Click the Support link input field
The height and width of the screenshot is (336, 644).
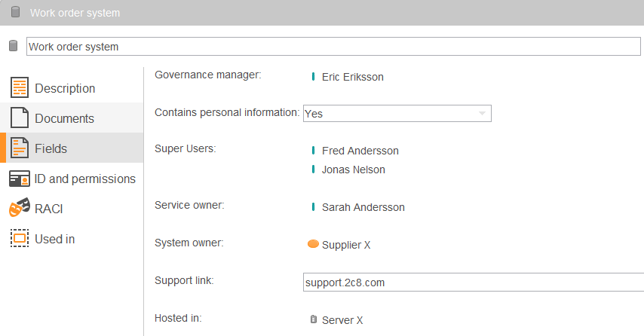pyautogui.click(x=472, y=283)
